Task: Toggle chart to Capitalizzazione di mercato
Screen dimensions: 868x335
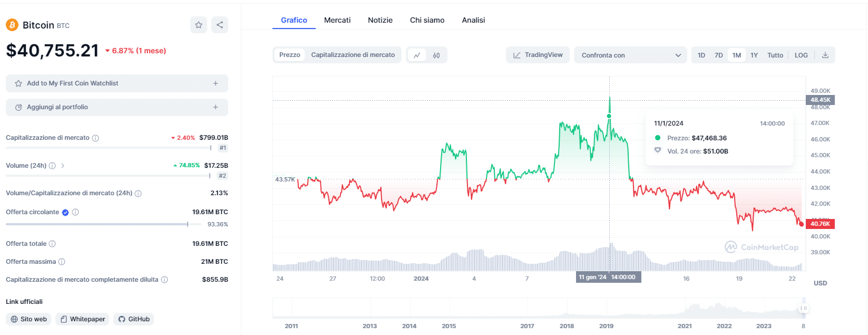Action: coord(353,55)
